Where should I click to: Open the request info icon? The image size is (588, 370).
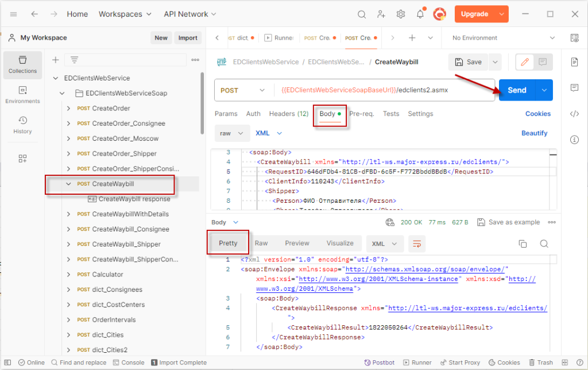coord(574,140)
